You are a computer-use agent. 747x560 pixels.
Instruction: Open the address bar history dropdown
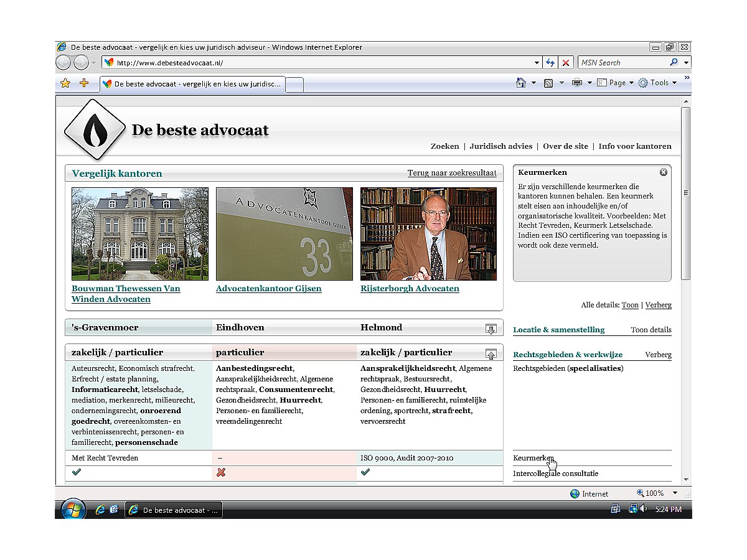coord(536,62)
